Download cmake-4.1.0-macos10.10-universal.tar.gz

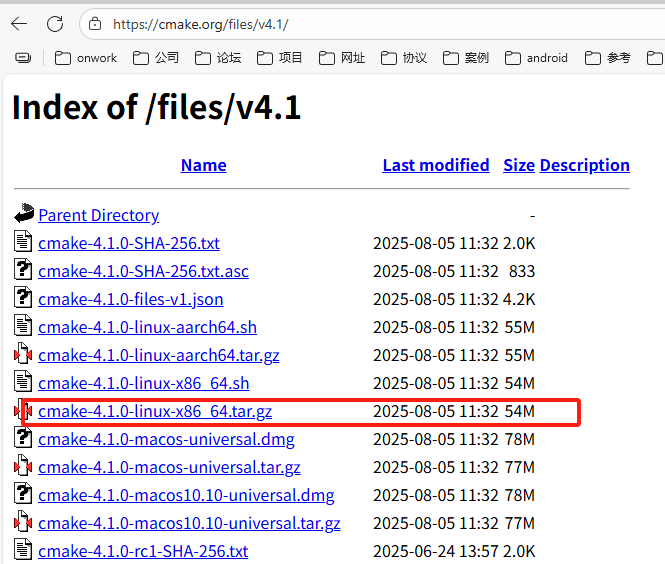(189, 523)
